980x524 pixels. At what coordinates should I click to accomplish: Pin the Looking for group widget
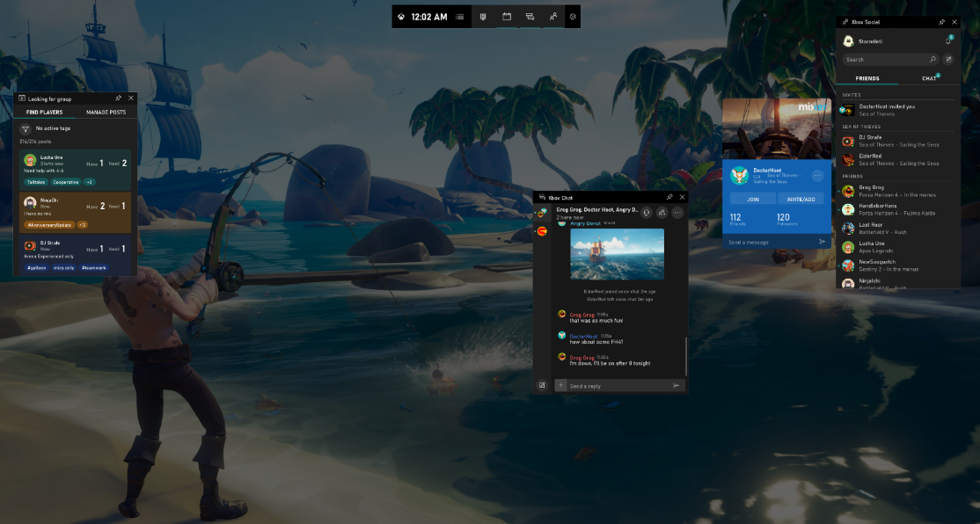click(x=118, y=98)
